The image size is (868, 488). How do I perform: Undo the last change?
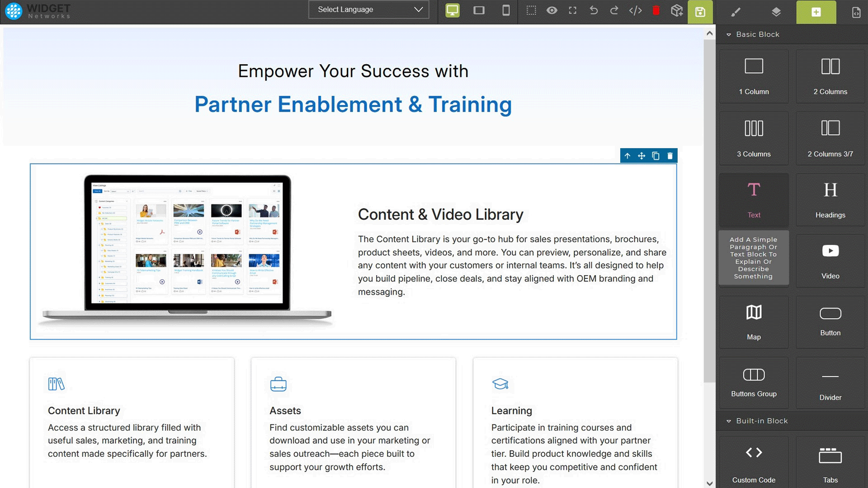coord(593,9)
